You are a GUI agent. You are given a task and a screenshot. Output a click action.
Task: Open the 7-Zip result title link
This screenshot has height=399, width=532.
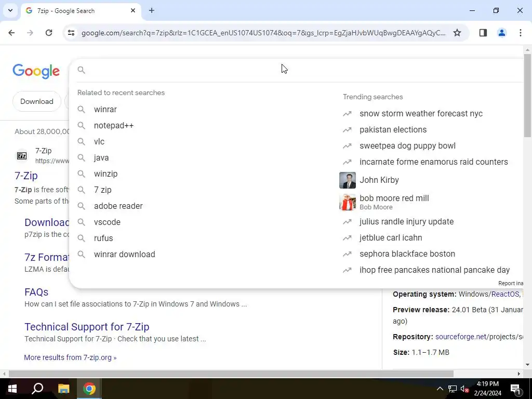click(x=26, y=176)
